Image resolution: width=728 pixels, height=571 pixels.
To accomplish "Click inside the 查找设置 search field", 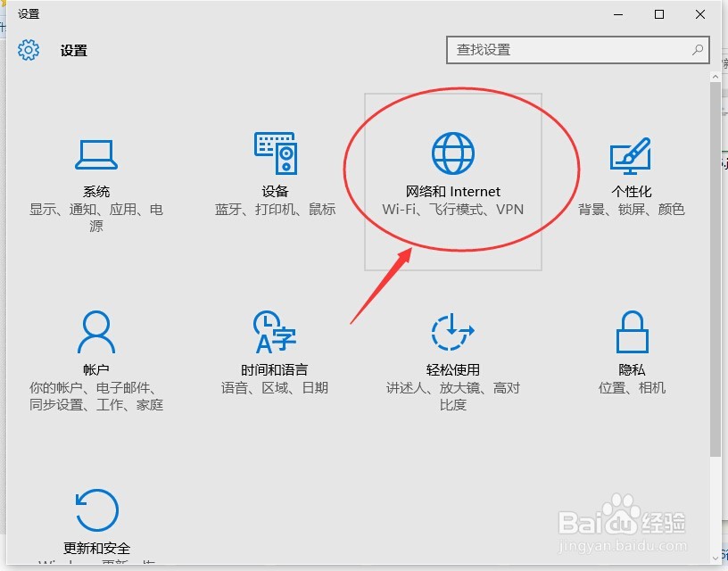I will click(553, 50).
